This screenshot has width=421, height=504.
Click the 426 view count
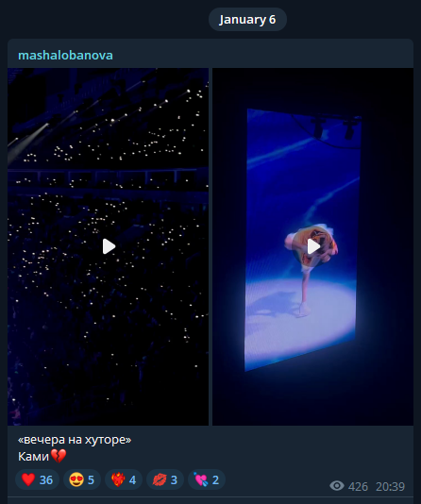tap(358, 487)
